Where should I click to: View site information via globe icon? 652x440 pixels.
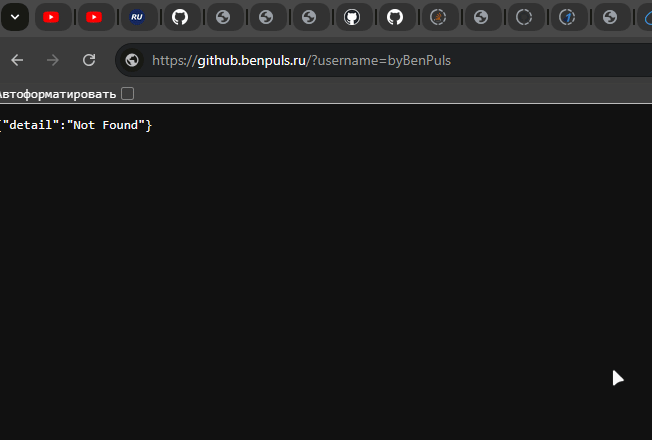[x=132, y=60]
